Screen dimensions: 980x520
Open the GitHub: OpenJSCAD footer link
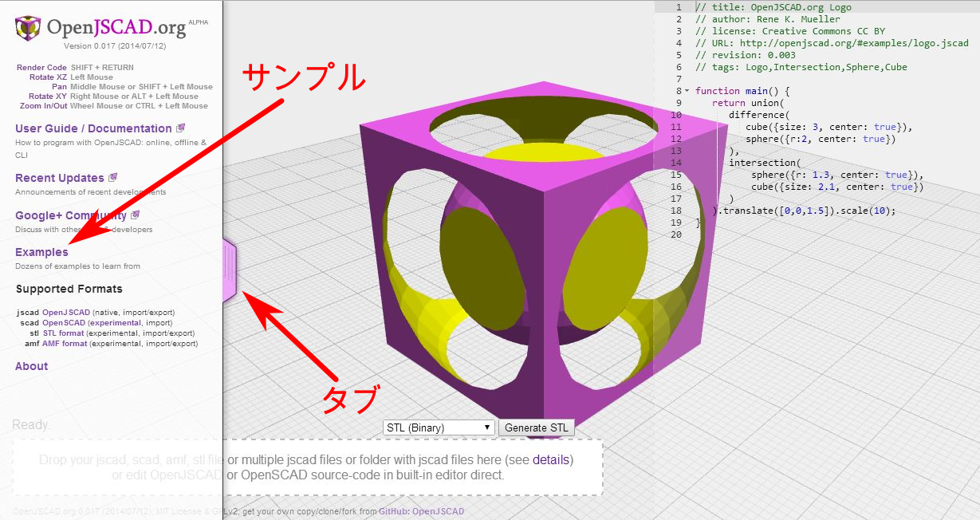pos(421,511)
